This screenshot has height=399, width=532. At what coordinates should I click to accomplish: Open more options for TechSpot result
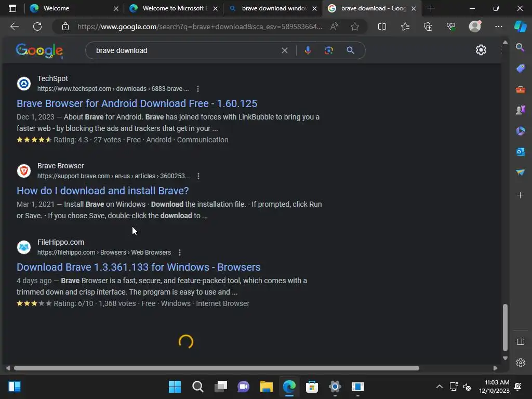[x=198, y=89]
